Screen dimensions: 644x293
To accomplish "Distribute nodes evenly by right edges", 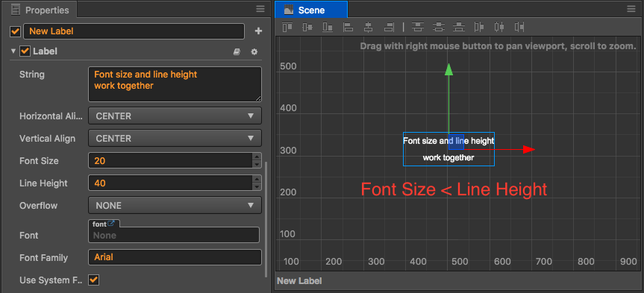I will pos(519,27).
